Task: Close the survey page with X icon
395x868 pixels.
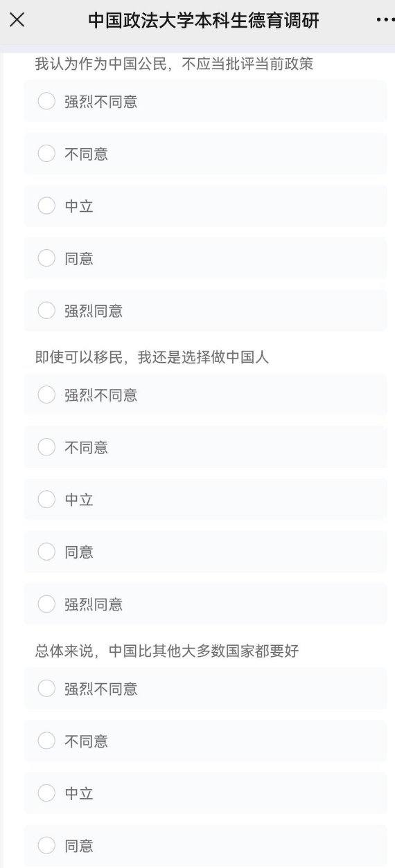Action: (x=17, y=20)
